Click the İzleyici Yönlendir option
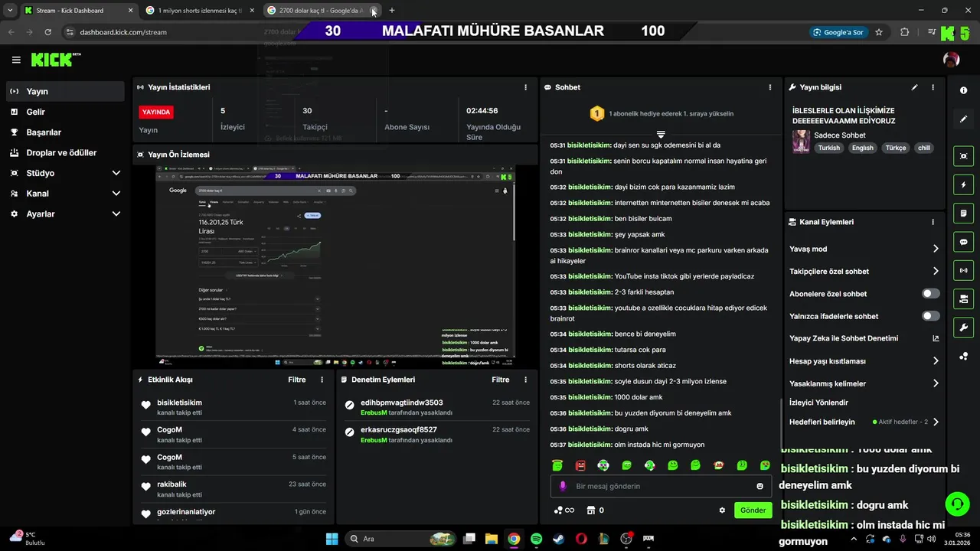The image size is (980, 551). [818, 403]
